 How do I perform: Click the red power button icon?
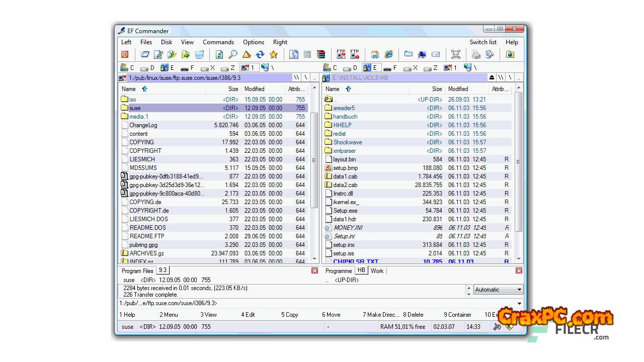(125, 54)
